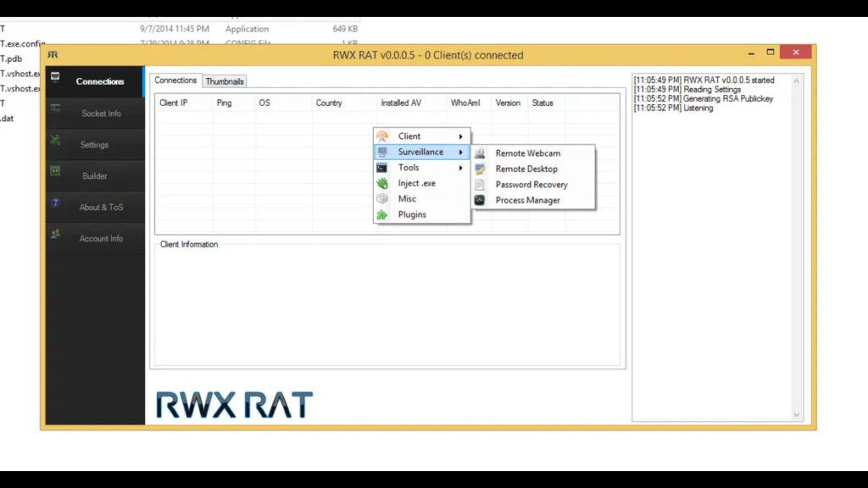Click the 'Application' type cell in Explorer
This screenshot has height=488, width=868.
point(247,29)
